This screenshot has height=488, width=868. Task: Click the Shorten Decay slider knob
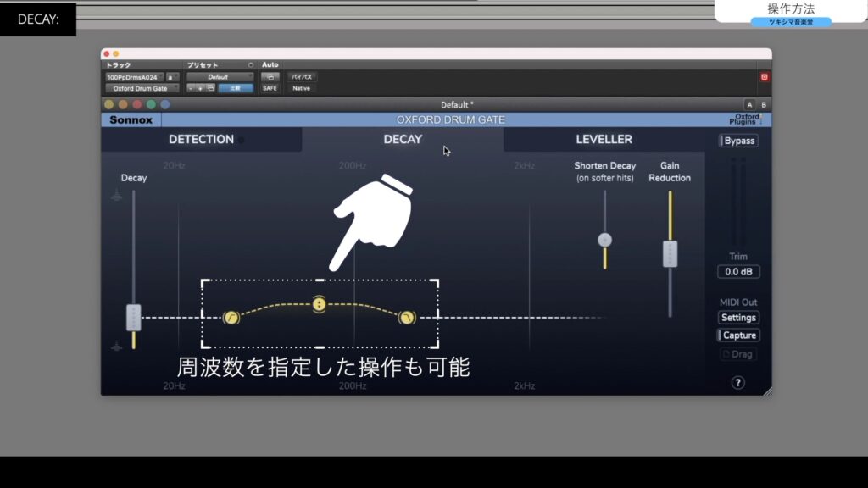point(604,240)
